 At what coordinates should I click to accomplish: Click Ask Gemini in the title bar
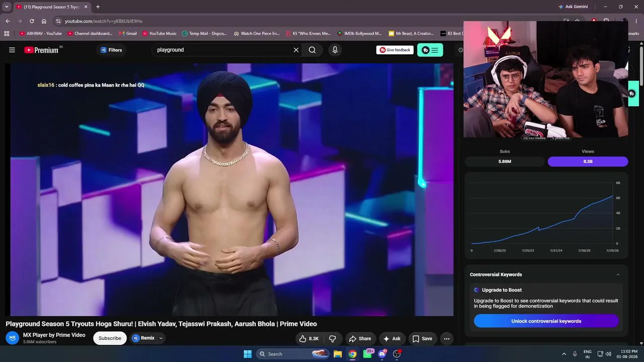pyautogui.click(x=573, y=7)
